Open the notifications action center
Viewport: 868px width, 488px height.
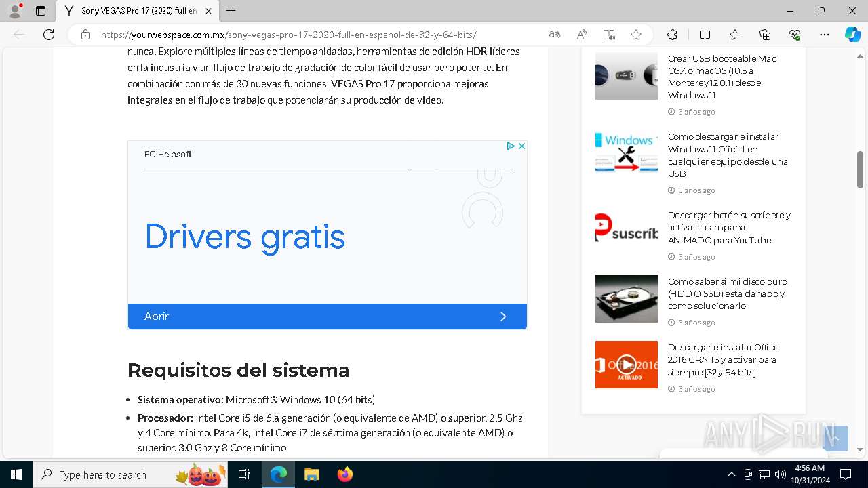coord(846,474)
